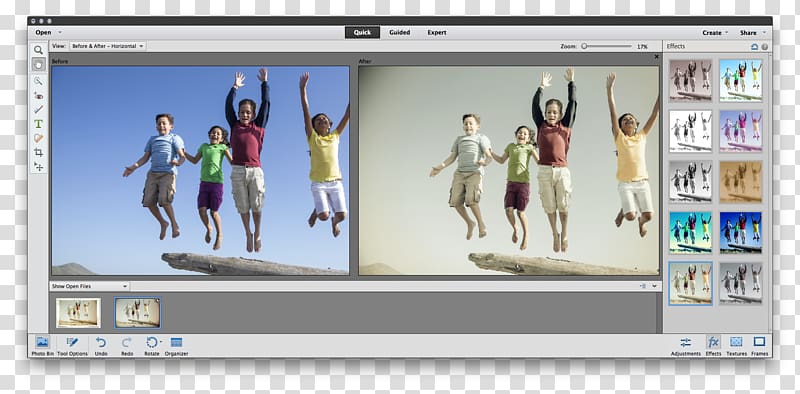Click the Undo arrow icon
The width and height of the screenshot is (800, 394).
(101, 342)
